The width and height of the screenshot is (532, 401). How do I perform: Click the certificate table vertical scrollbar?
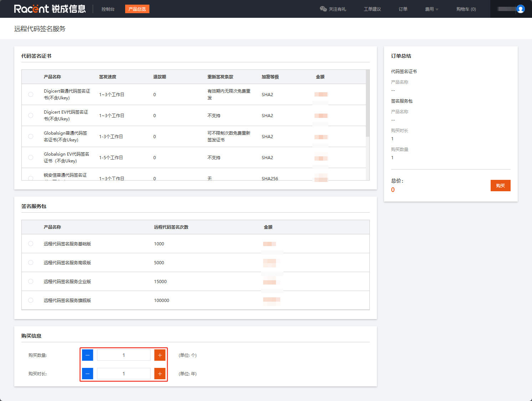368,103
